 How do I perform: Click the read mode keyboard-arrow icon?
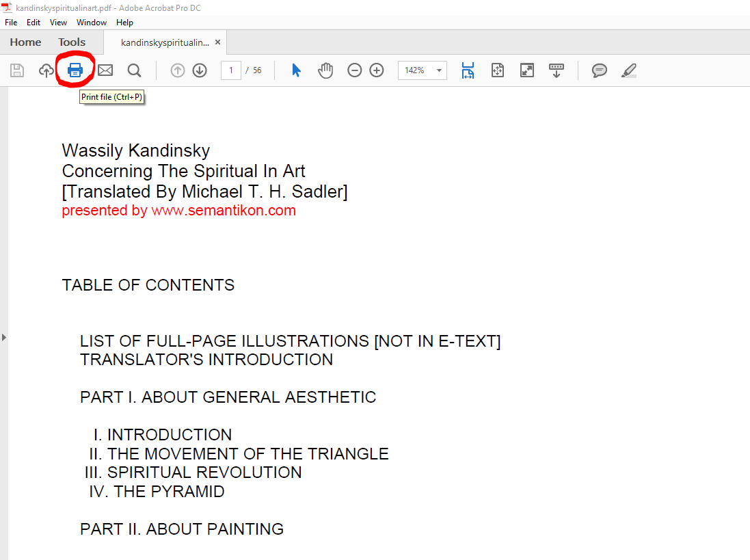tap(557, 70)
